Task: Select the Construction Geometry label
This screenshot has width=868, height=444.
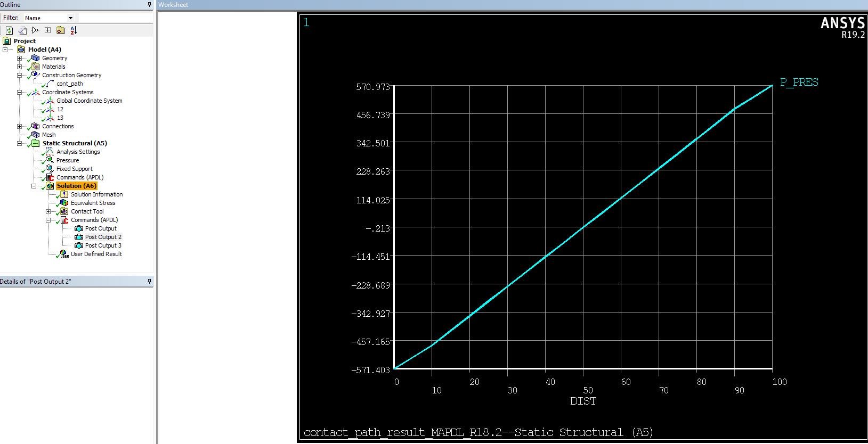Action: (72, 75)
